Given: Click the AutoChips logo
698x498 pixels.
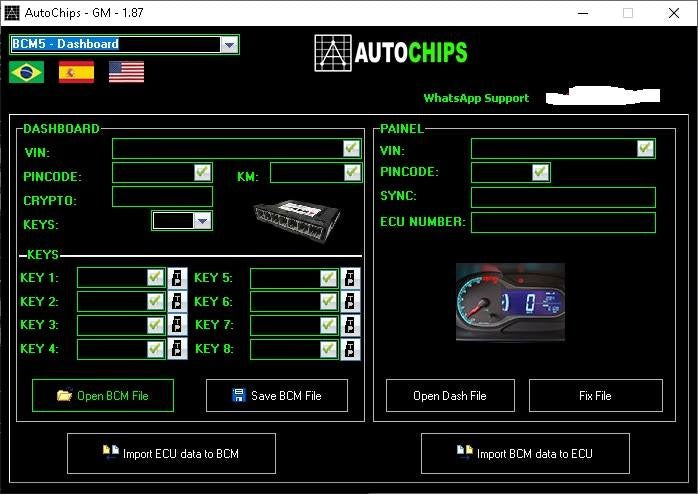Looking at the screenshot, I should [x=390, y=53].
